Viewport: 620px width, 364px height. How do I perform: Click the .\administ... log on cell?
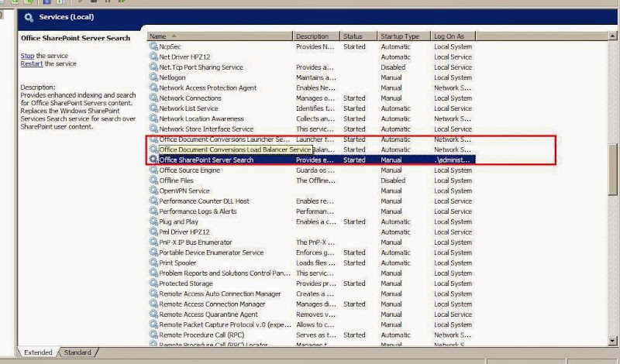pos(452,160)
